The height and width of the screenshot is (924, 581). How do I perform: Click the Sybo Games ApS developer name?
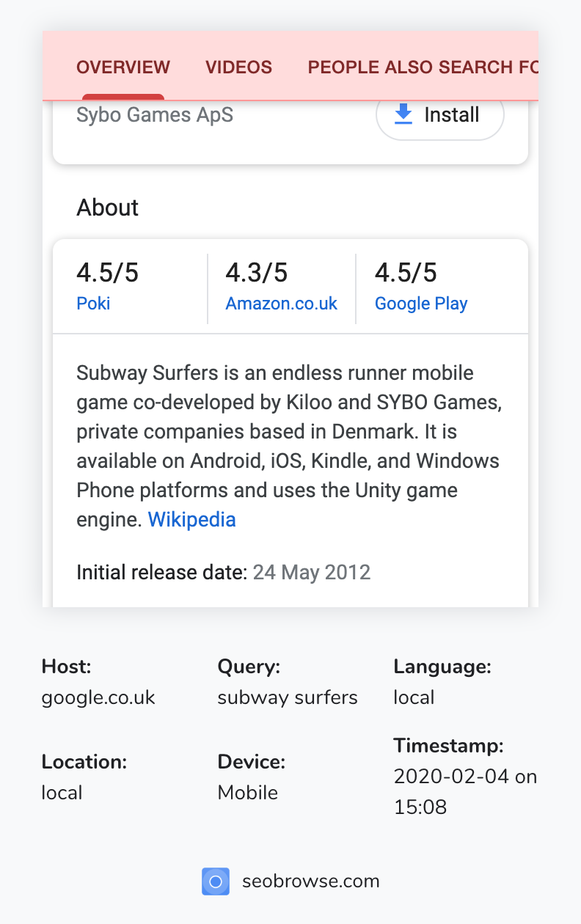pos(155,114)
